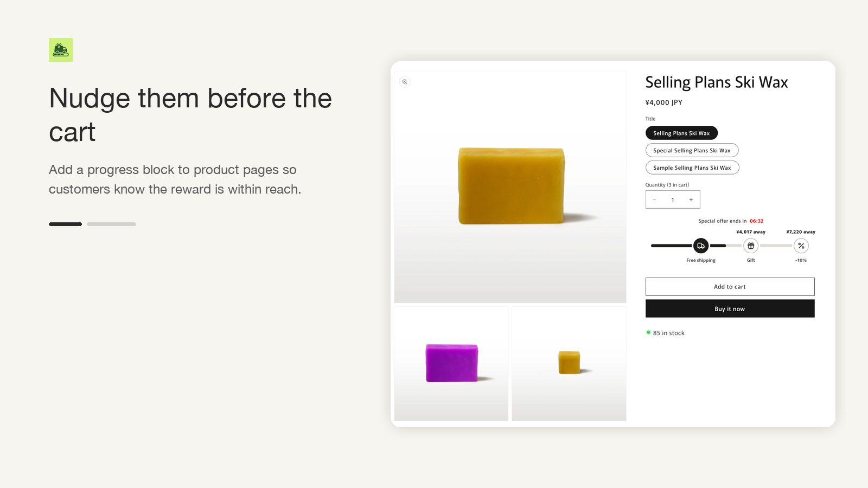
Task: Click the green in-stock indicator dot
Action: [648, 332]
